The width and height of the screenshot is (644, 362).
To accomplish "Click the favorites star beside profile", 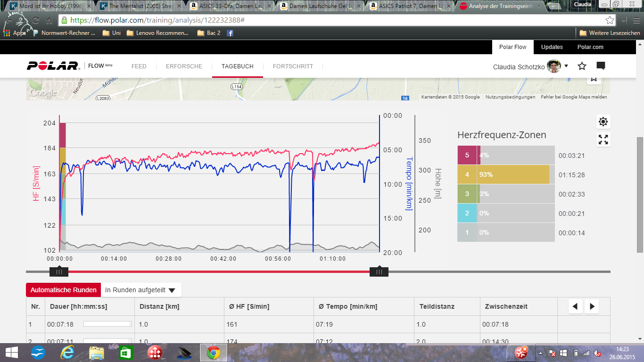I will 582,66.
